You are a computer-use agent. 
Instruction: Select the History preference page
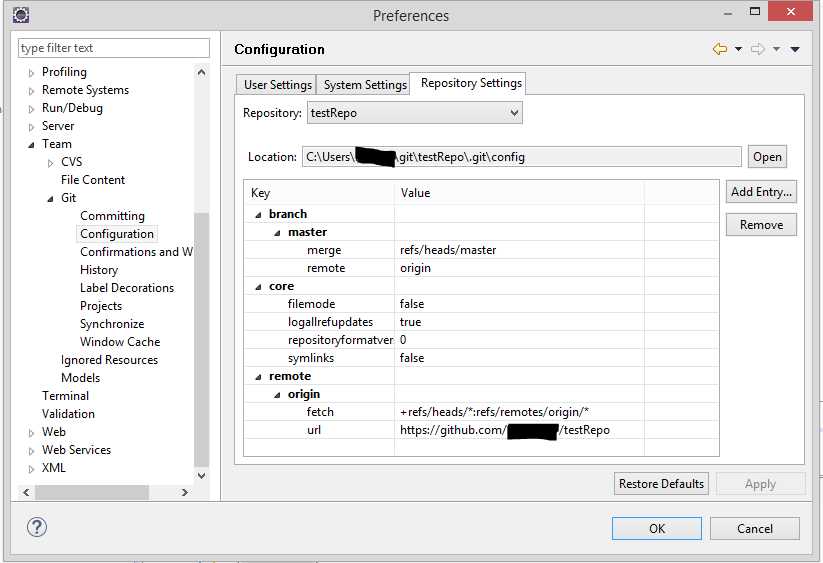(99, 270)
